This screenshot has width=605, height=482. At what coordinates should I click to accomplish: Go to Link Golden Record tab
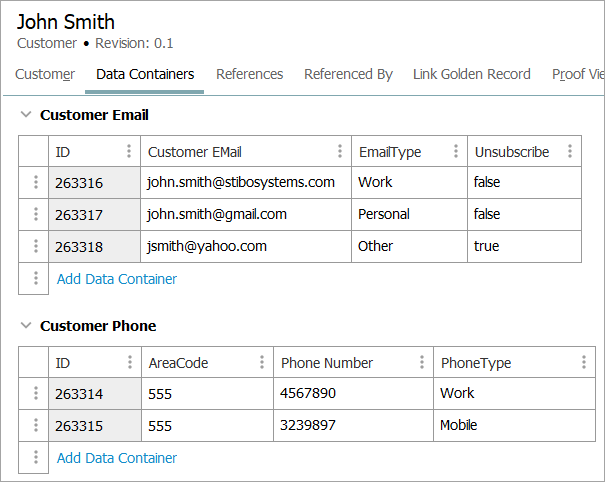click(x=471, y=74)
